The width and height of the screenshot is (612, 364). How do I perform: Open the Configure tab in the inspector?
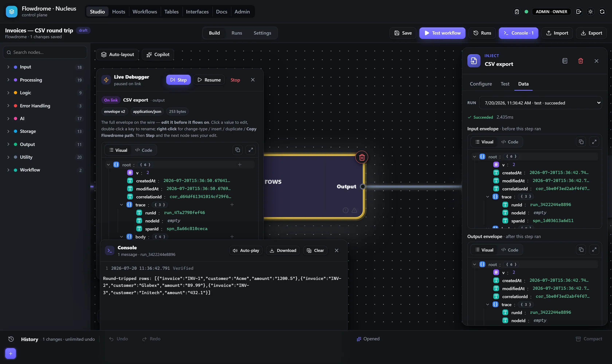point(481,84)
